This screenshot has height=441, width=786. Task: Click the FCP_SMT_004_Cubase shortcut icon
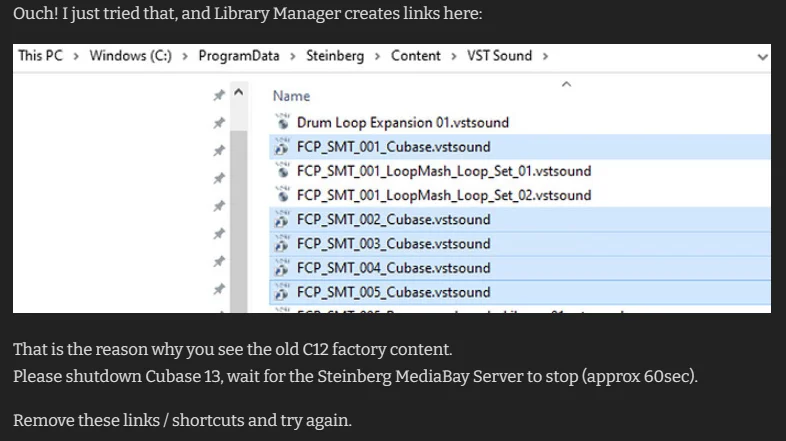(x=282, y=268)
